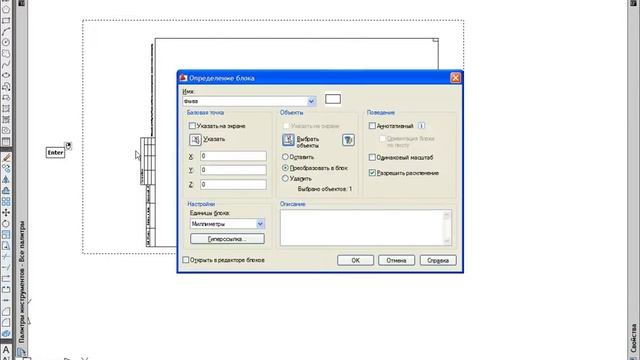640x360 pixels.
Task: Close the 'Определение блока' dialog
Action: click(x=456, y=78)
